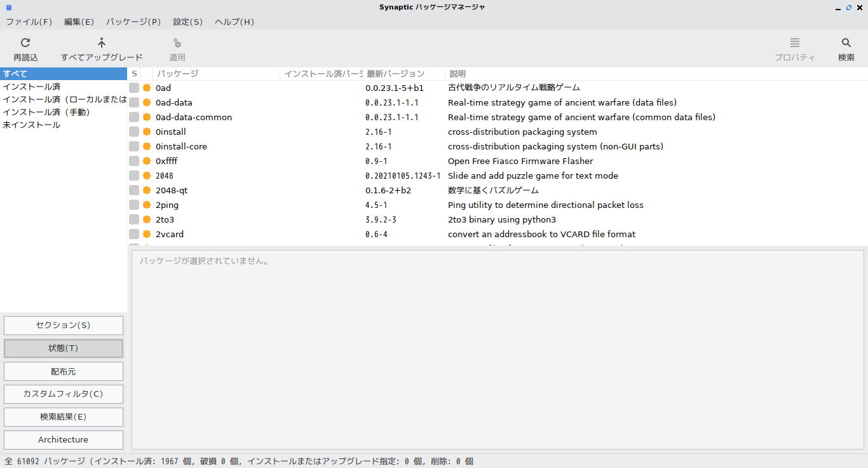
Task: Click the description 'Ping utility to determine directional packet loss'
Action: [x=546, y=205]
